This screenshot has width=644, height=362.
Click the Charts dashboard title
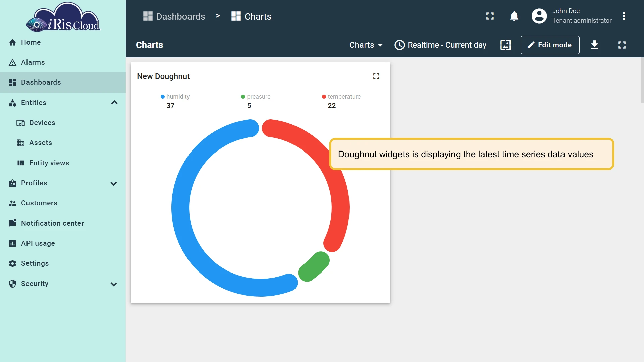[150, 45]
